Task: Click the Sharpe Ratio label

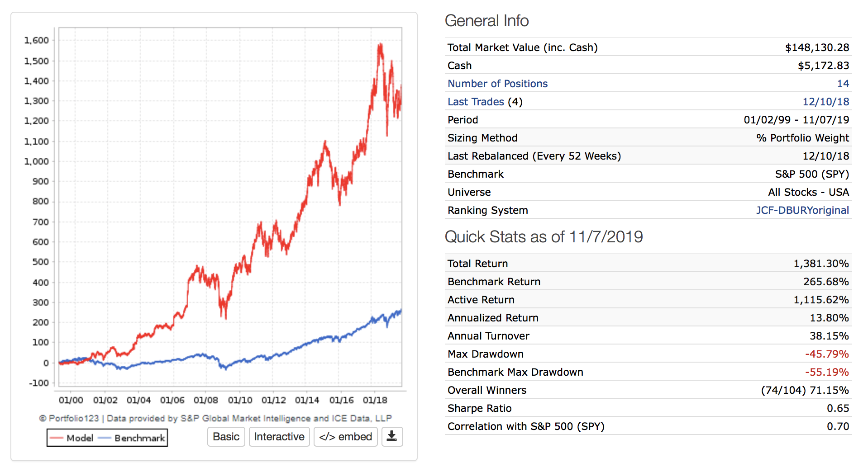Action: pyautogui.click(x=479, y=408)
